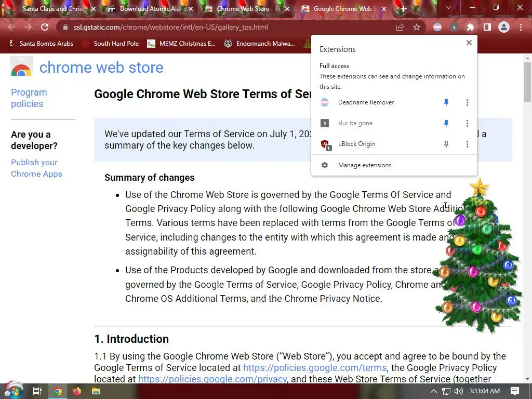Select slur be gone extension entry

(377, 123)
